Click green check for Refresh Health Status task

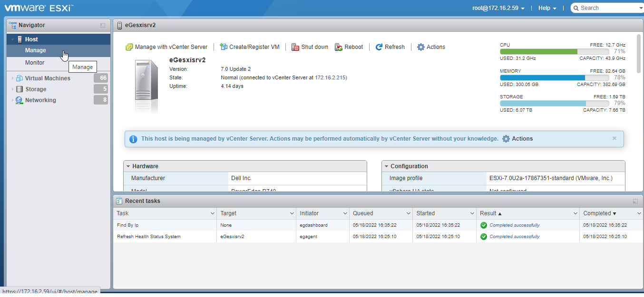click(x=484, y=237)
